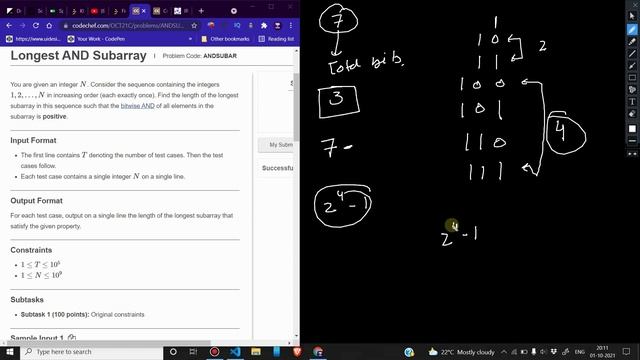Go back in the browser

[9, 25]
